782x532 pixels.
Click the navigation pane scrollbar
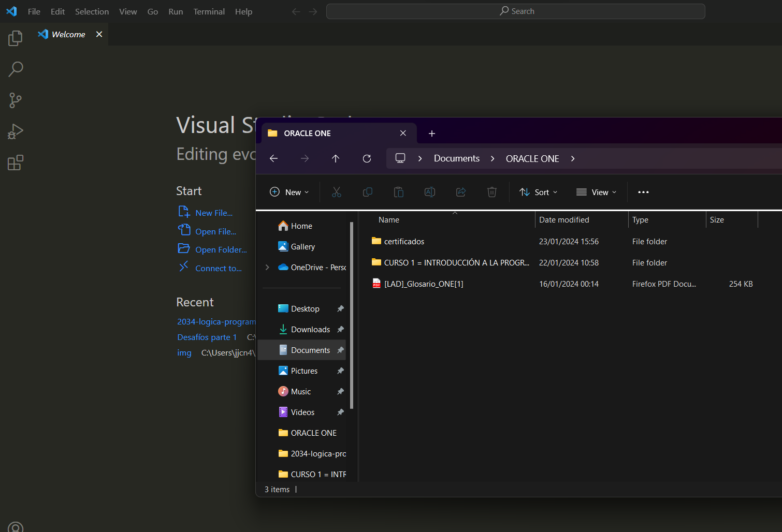pos(352,316)
